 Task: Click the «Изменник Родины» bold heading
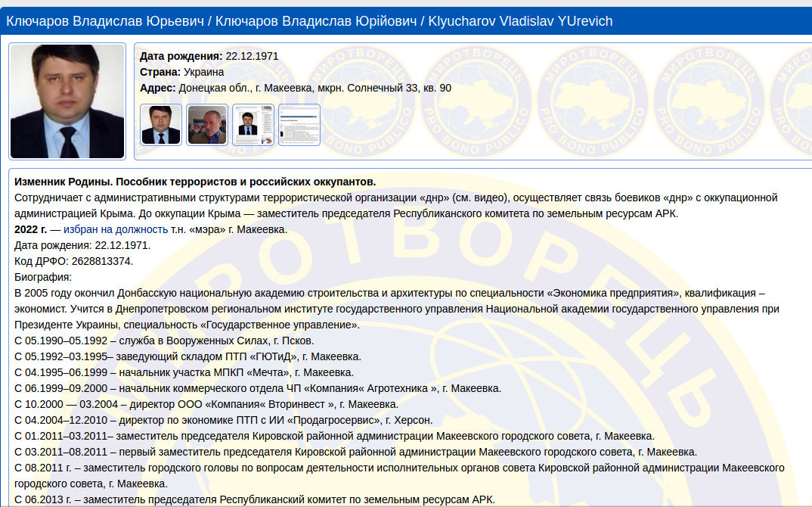(195, 182)
